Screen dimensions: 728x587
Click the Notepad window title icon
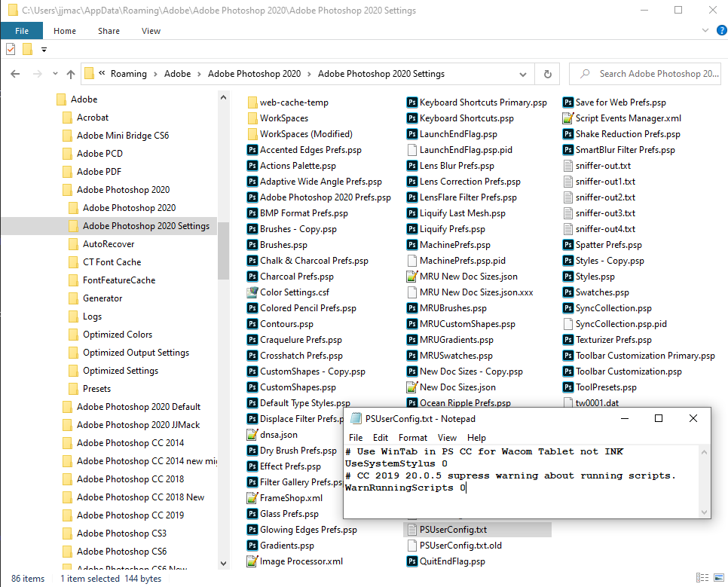point(356,418)
